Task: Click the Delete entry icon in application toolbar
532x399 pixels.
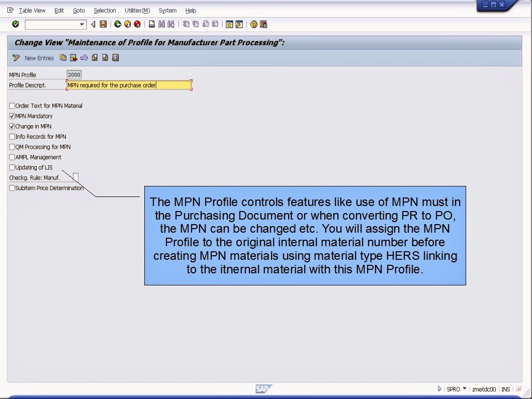Action: click(74, 58)
